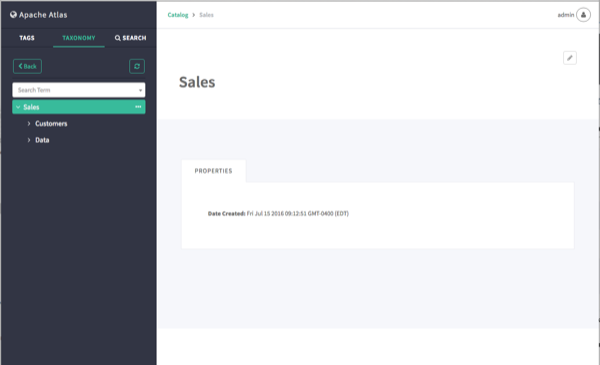This screenshot has height=365, width=600.
Task: Open the Search Term dropdown arrow
Action: pyautogui.click(x=140, y=90)
